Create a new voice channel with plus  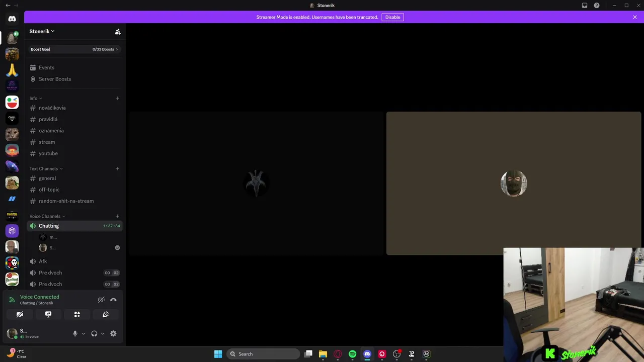117,216
